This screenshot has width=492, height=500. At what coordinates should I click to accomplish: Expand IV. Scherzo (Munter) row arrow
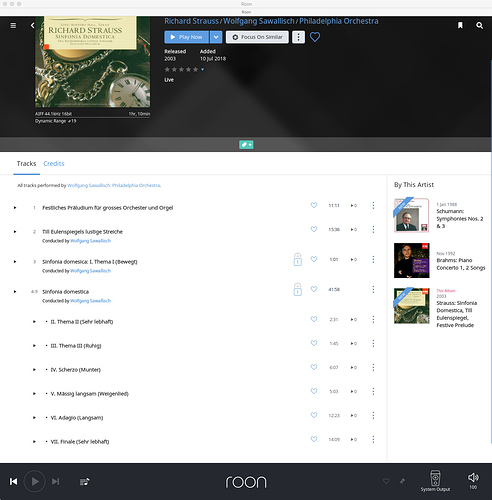coord(34,370)
